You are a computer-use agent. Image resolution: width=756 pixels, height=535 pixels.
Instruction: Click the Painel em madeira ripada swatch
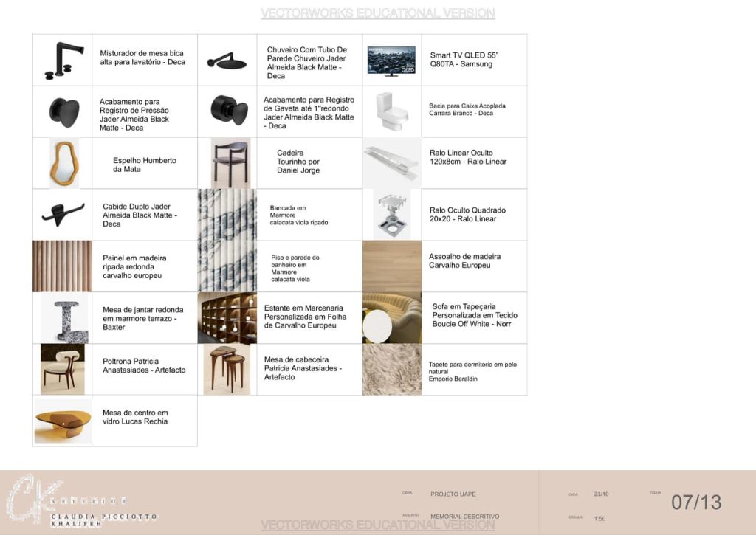pyautogui.click(x=63, y=266)
